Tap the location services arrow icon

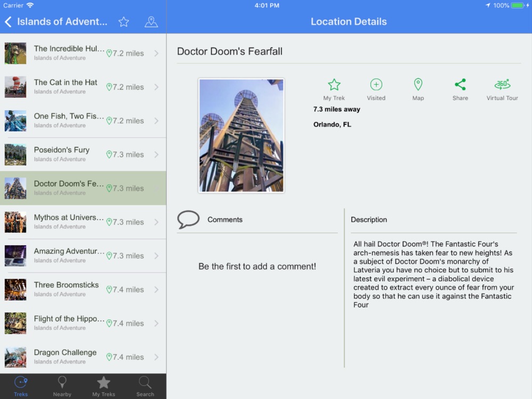488,5
